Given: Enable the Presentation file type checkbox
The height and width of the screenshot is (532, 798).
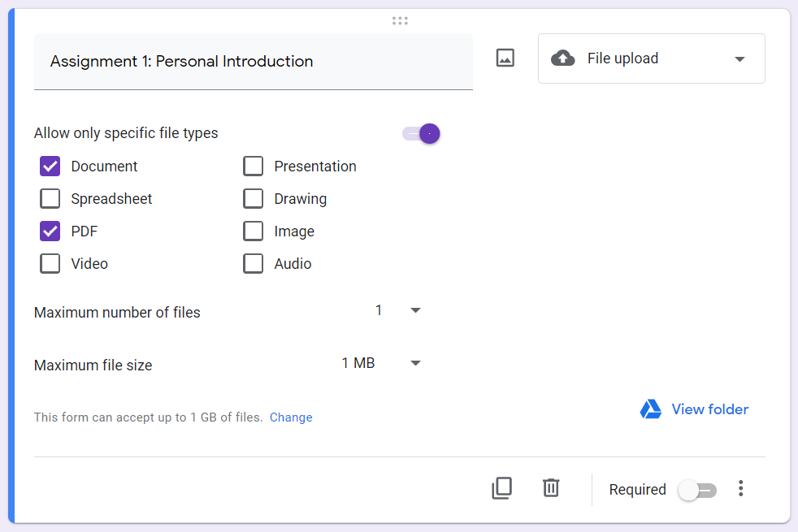Looking at the screenshot, I should (254, 167).
